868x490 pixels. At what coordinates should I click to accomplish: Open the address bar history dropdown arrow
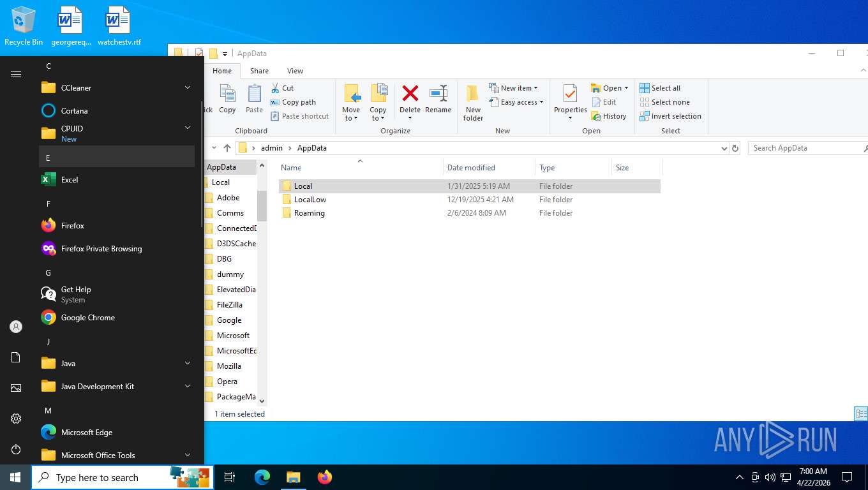[x=724, y=148]
